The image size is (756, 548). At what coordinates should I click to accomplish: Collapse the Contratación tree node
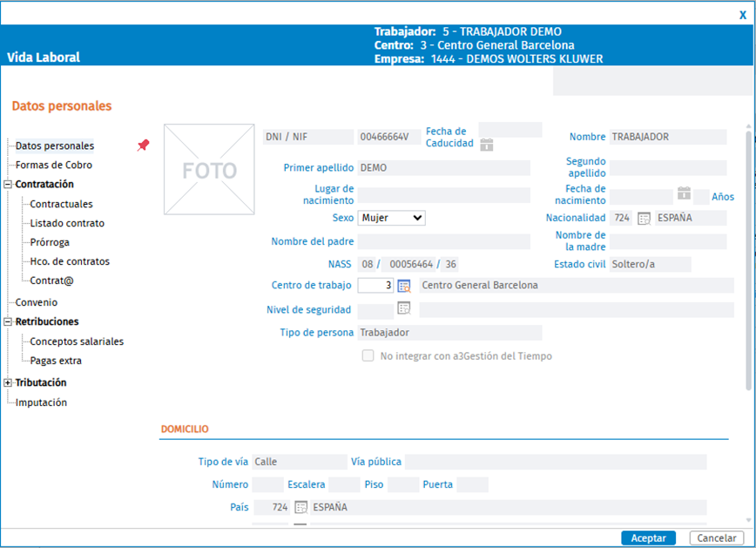coord(8,185)
